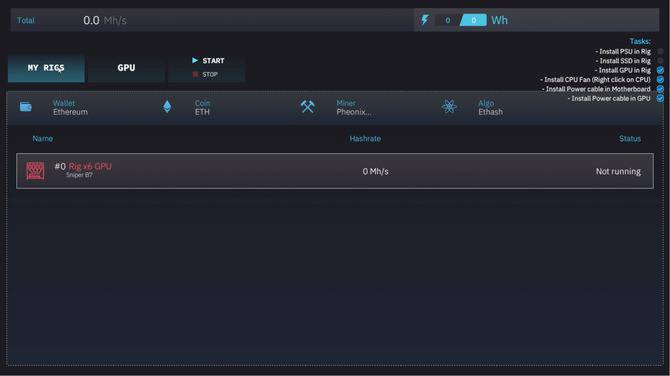Image resolution: width=670 pixels, height=376 pixels.
Task: Toggle the Install Power cable in GPU checkbox
Action: [660, 98]
